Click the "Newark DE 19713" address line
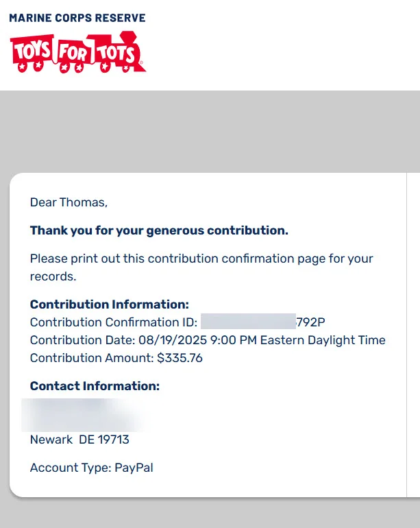420x528 pixels. (x=79, y=440)
